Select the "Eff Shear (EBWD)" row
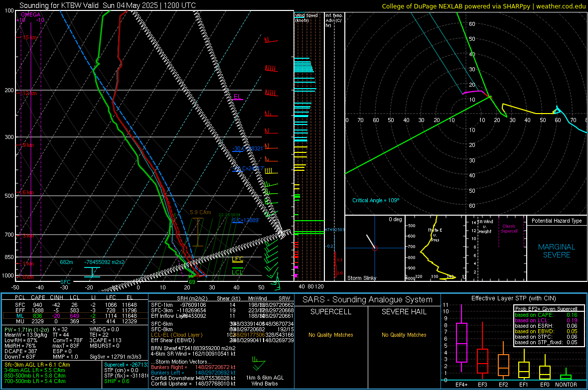Viewport: 588px width, 390px height. tap(222, 341)
